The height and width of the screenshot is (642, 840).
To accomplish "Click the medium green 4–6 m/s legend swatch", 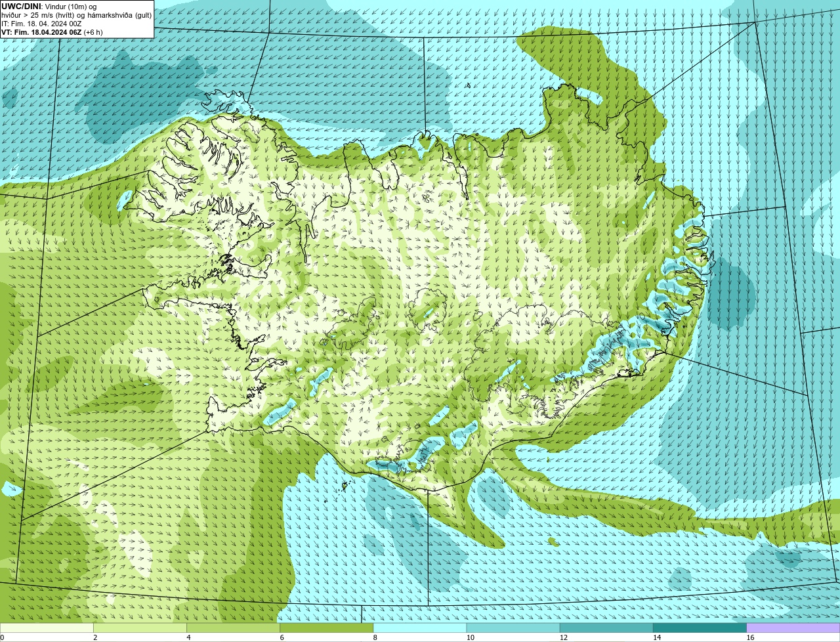I will pyautogui.click(x=234, y=628).
